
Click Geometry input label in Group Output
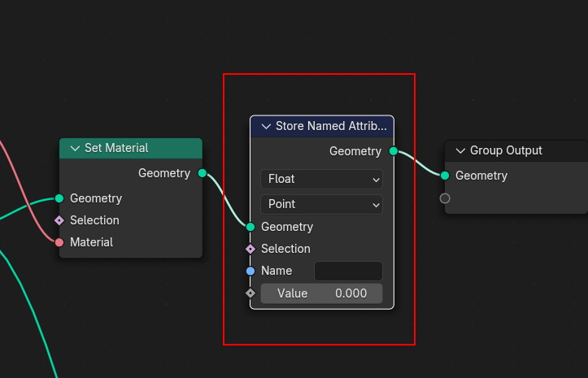(481, 176)
